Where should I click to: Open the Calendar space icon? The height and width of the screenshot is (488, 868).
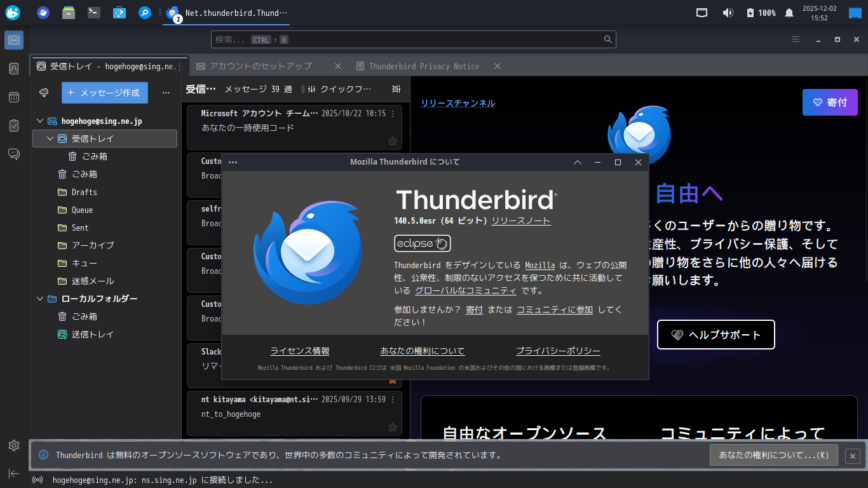(x=13, y=97)
